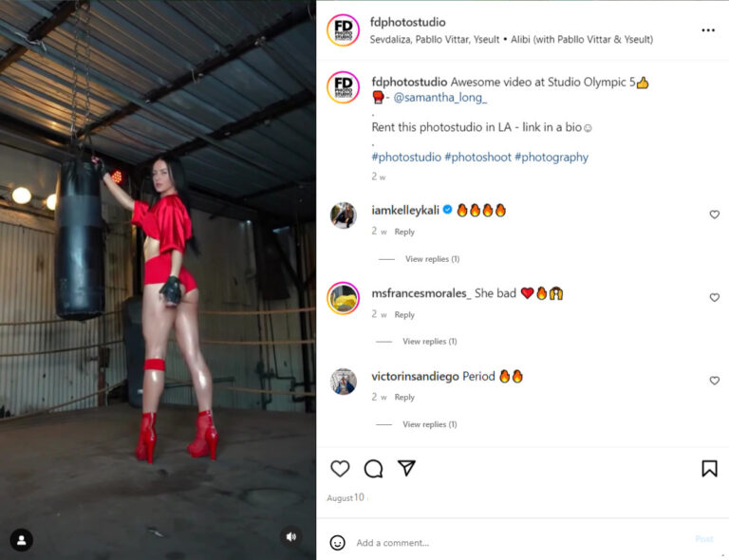Save post with bookmark icon

(x=709, y=469)
